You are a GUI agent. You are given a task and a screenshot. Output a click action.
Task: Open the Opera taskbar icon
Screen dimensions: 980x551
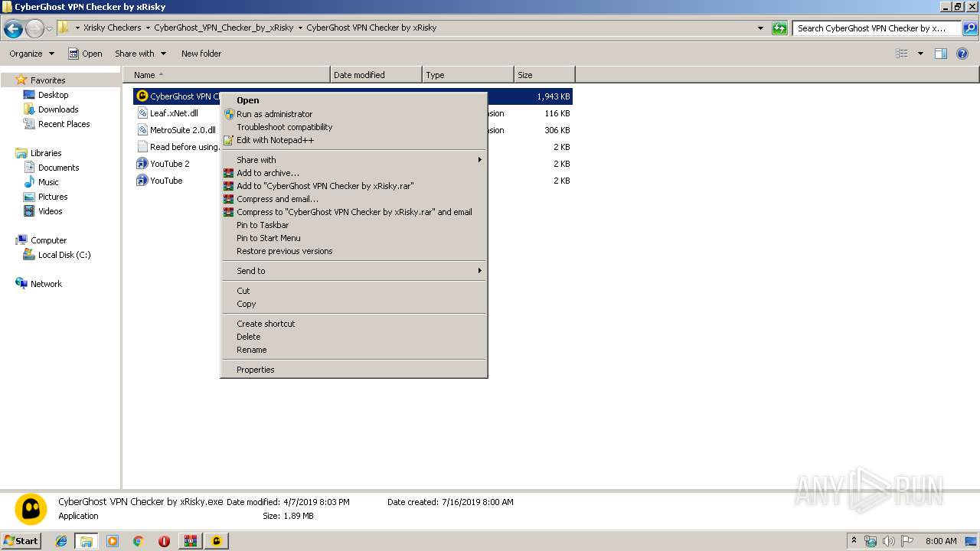164,541
